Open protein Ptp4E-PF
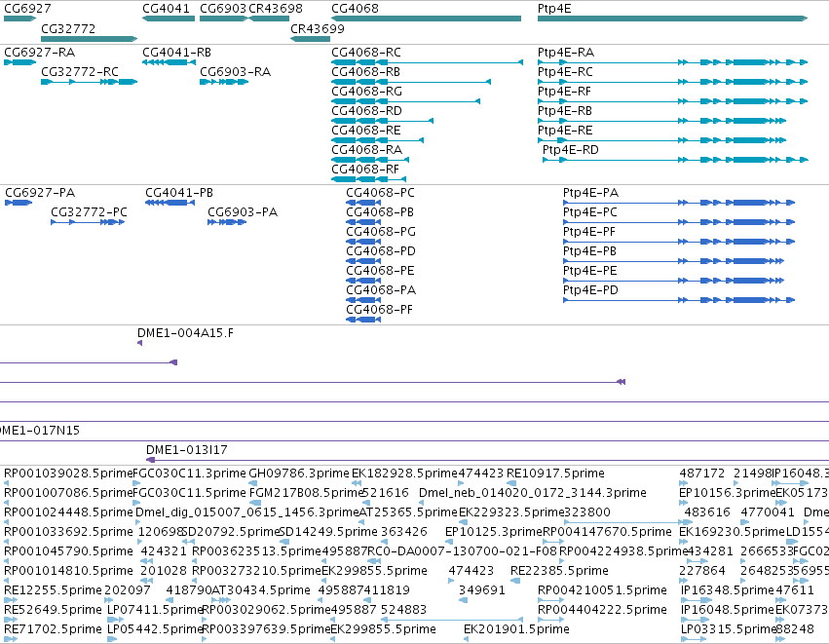This screenshot has height=644, width=829. click(679, 243)
